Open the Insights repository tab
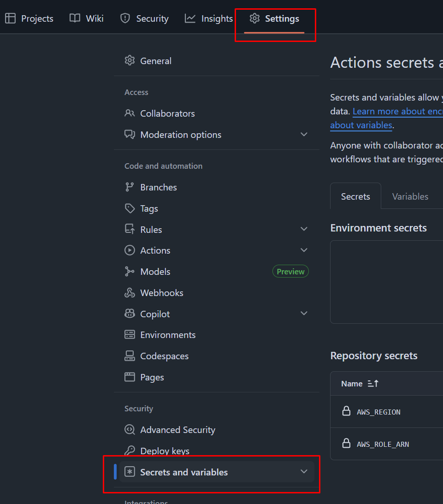The height and width of the screenshot is (504, 443). [x=209, y=18]
